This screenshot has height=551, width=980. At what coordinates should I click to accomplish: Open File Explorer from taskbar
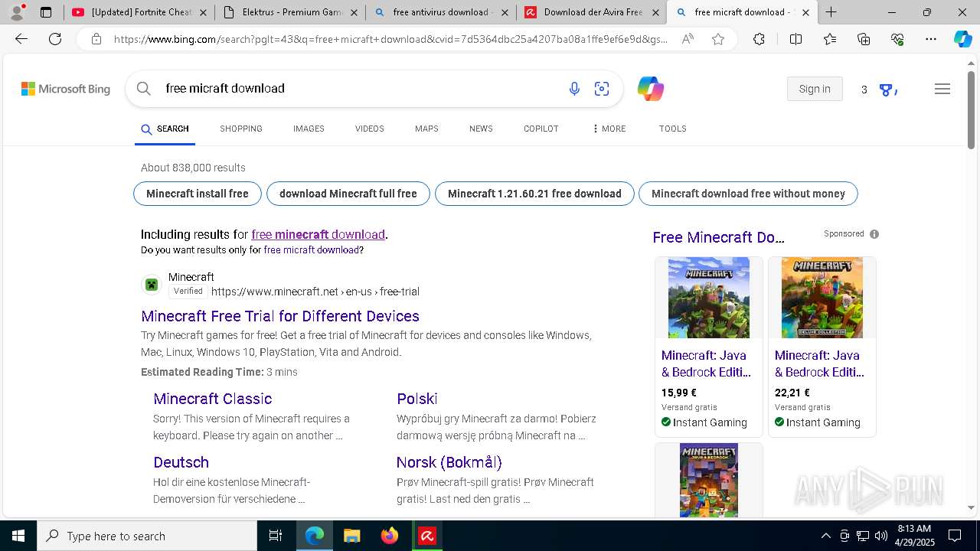click(x=352, y=536)
